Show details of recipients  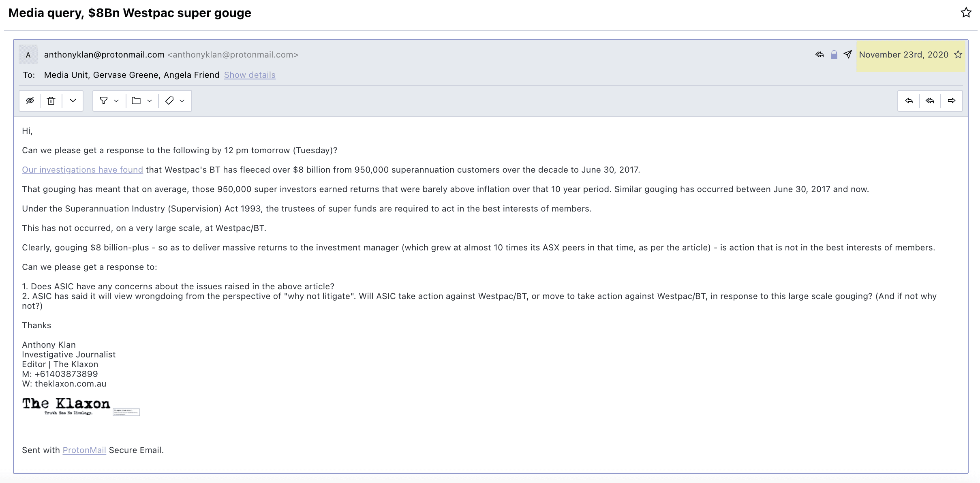point(250,75)
